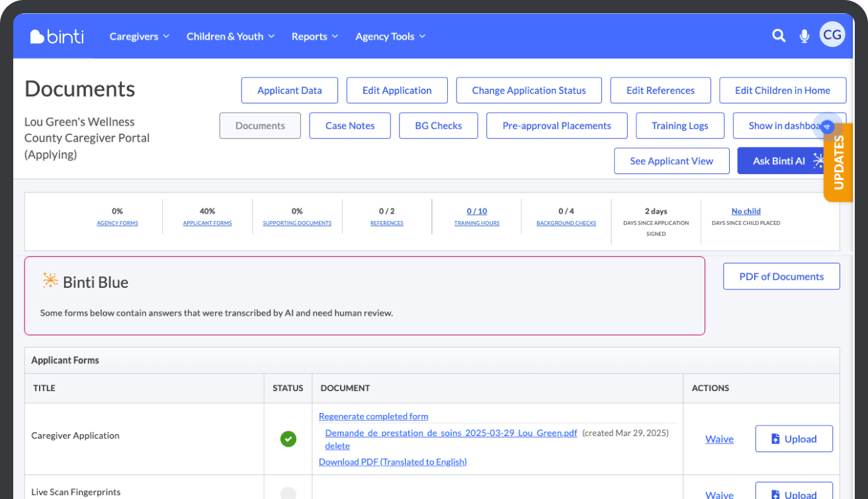Click the 0 / 10 training hours link

coord(477,211)
